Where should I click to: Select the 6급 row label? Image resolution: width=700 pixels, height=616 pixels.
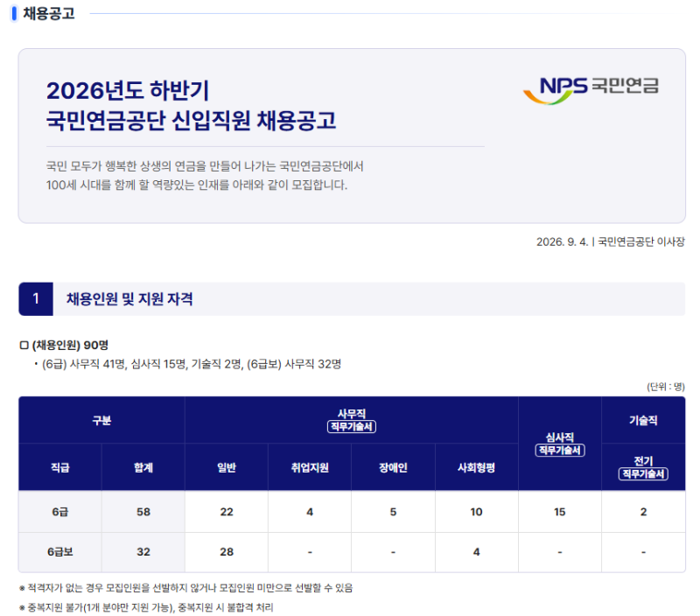click(59, 512)
